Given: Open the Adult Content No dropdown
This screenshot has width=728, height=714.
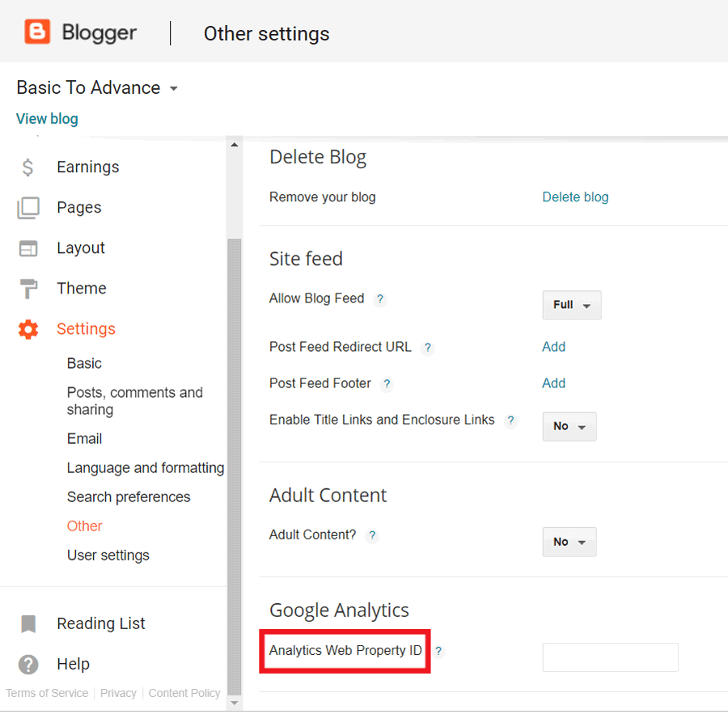Looking at the screenshot, I should (x=569, y=542).
